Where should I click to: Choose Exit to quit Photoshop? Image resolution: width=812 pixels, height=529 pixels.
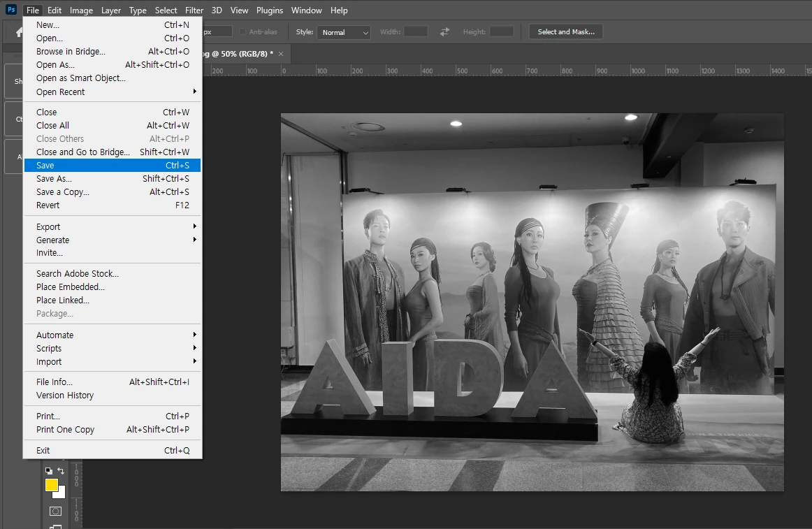(113, 450)
